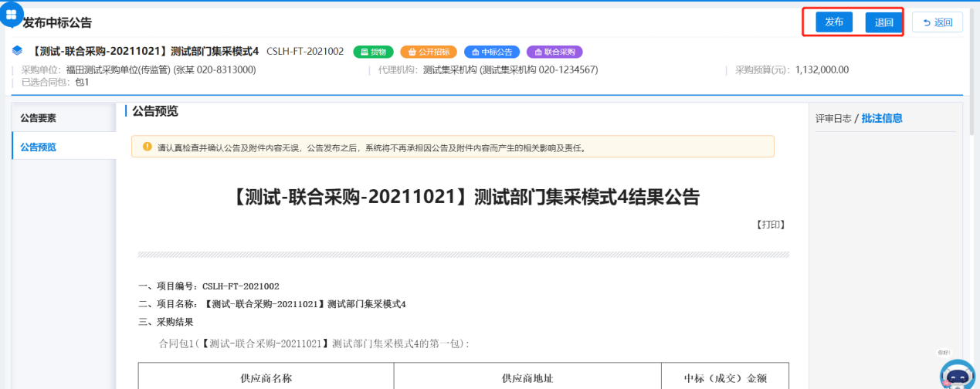Go back using the 返回 button
The height and width of the screenshot is (389, 980).
point(937,22)
